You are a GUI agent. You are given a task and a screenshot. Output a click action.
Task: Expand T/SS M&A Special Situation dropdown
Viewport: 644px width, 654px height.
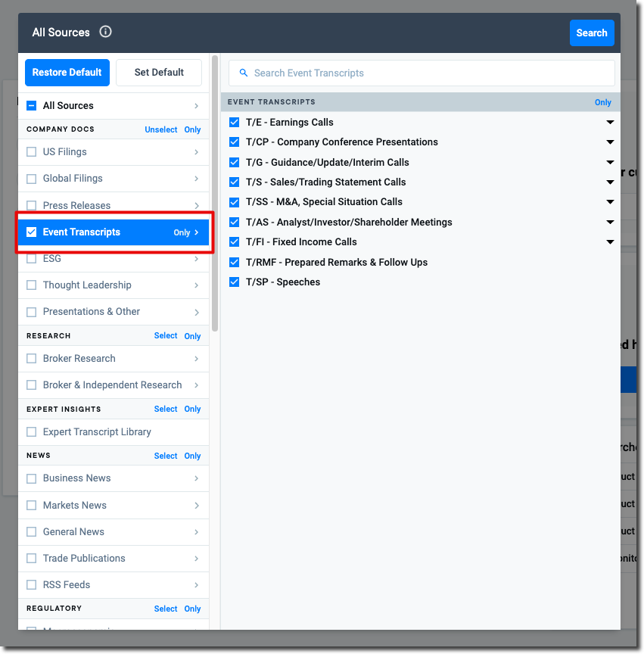tap(610, 202)
